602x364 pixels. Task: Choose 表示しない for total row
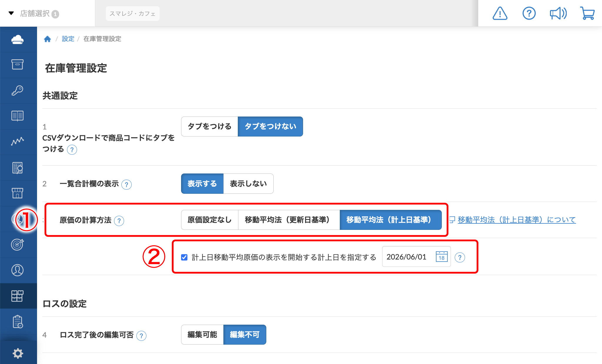pos(248,183)
